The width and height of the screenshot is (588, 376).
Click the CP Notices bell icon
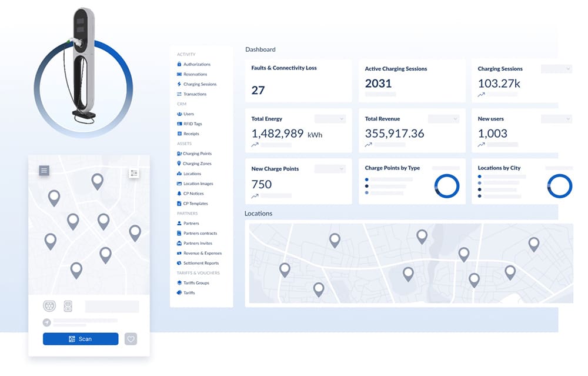pyautogui.click(x=179, y=194)
